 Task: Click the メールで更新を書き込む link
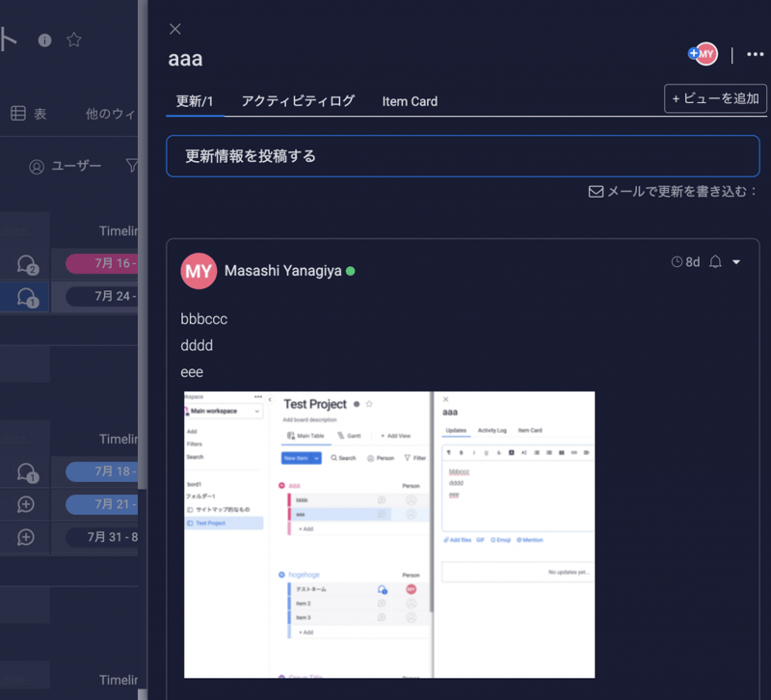pyautogui.click(x=672, y=191)
